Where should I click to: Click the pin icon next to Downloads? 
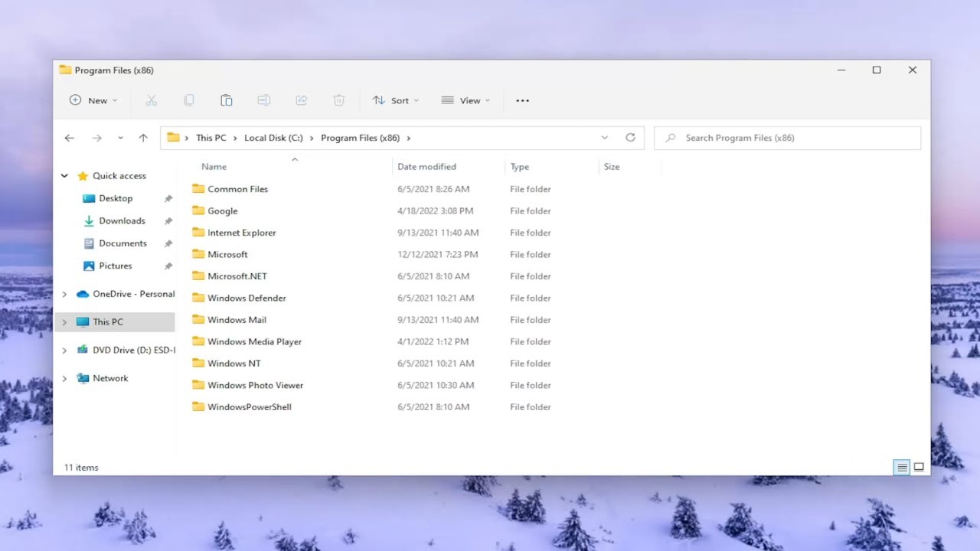168,220
